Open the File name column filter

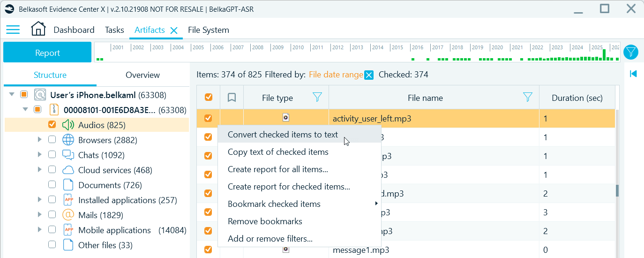(x=528, y=97)
